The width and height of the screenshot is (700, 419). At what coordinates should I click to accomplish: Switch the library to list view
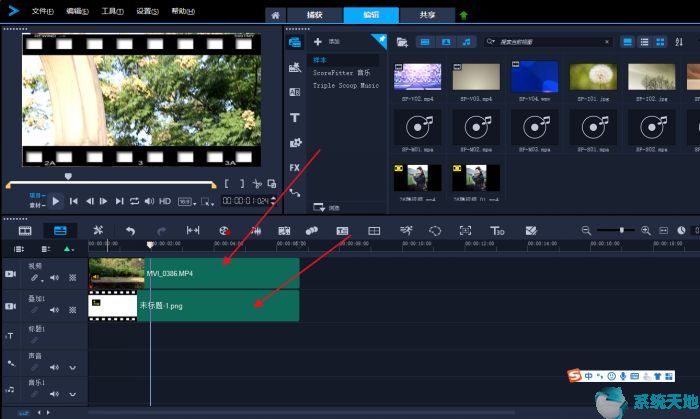coord(644,42)
